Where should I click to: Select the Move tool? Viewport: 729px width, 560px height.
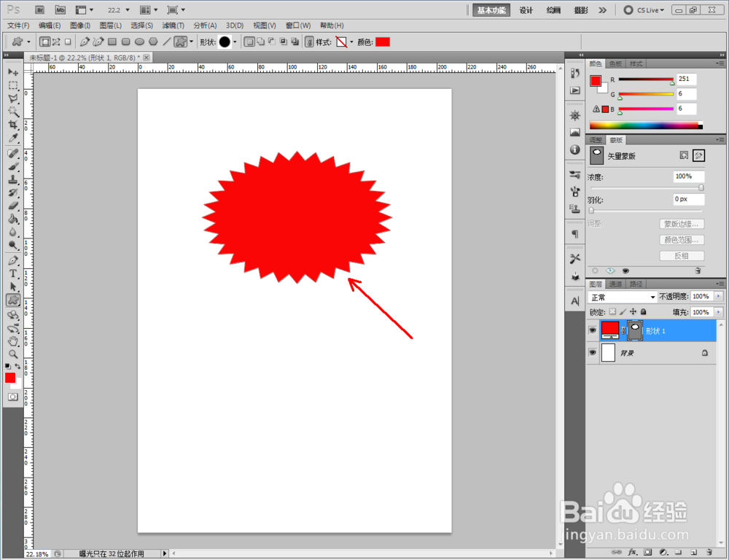coord(13,72)
